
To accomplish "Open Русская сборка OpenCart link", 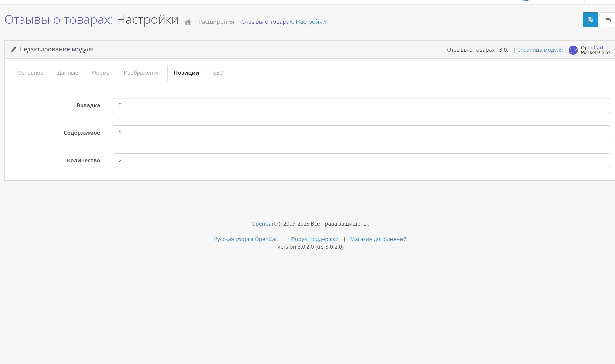I will click(247, 239).
